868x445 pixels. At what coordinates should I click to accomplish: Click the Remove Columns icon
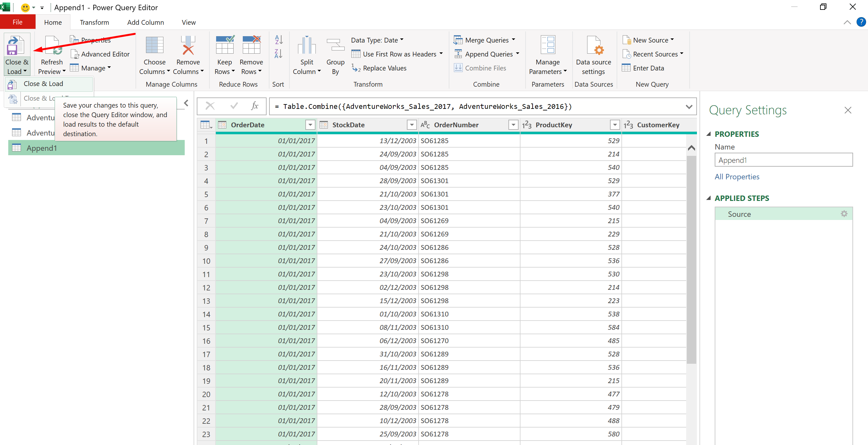(x=188, y=45)
